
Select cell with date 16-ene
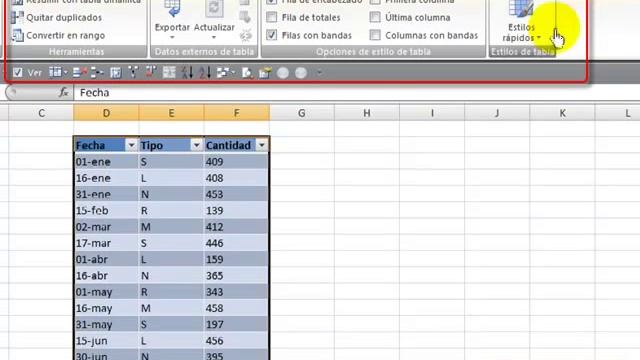pos(106,178)
